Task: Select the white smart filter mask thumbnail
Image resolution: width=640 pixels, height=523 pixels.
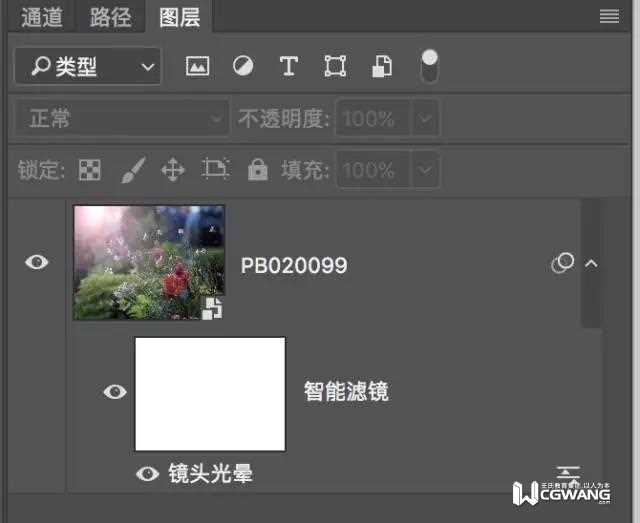Action: [210, 394]
